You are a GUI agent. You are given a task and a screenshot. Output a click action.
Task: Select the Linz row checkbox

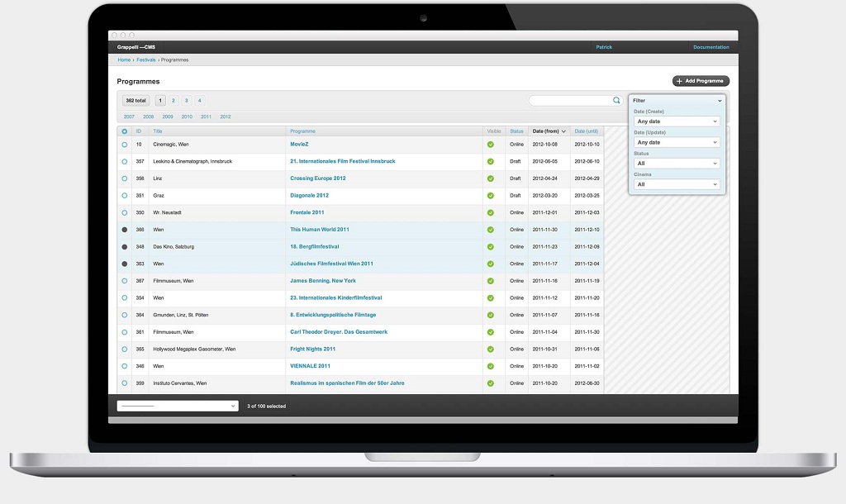pos(125,178)
